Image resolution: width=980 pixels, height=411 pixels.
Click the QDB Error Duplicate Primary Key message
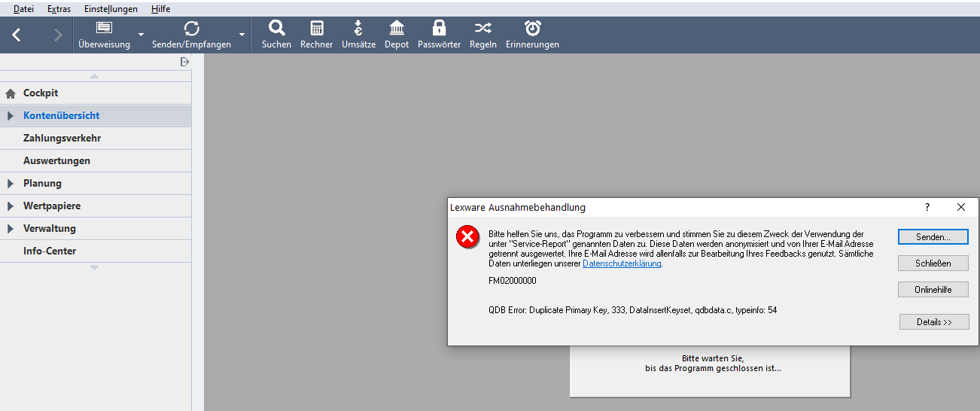633,310
